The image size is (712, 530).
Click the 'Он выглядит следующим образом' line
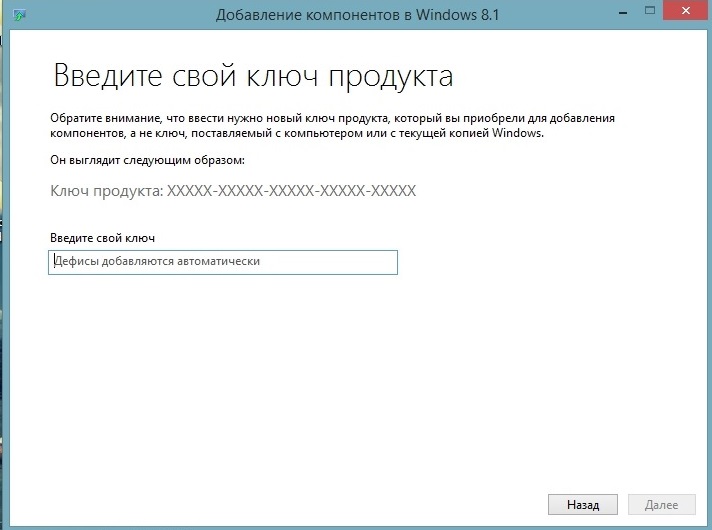147,160
